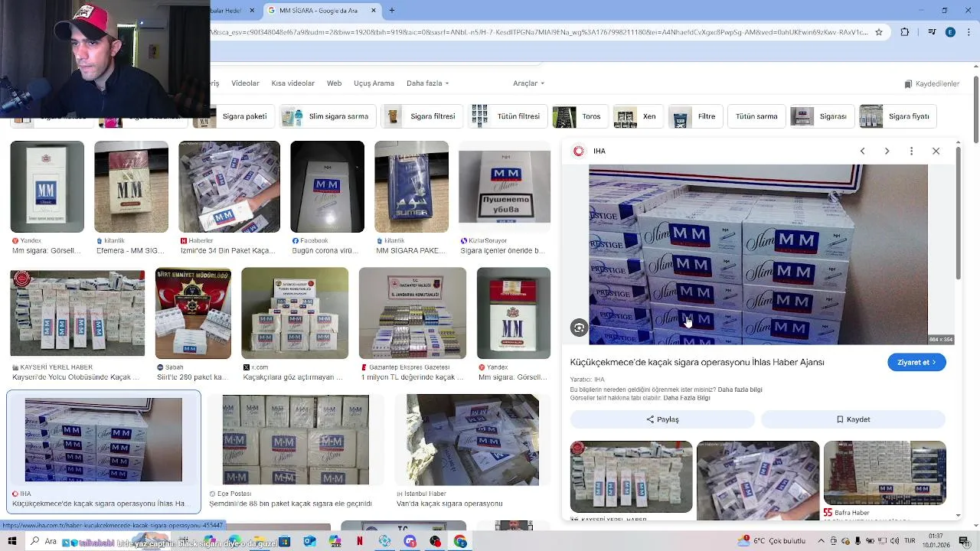Viewport: 980px width, 551px height.
Task: Switch to the Uçuş Arama tab
Action: coord(374,83)
